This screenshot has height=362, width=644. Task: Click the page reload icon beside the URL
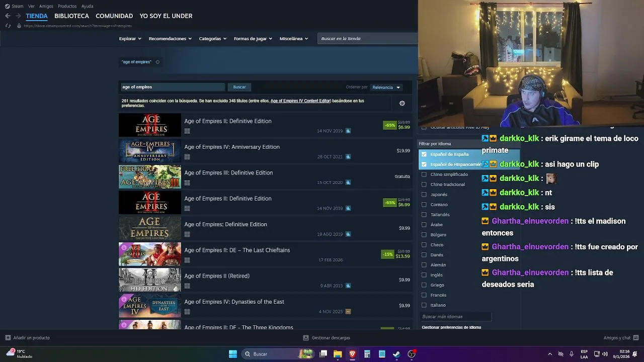coord(8,26)
